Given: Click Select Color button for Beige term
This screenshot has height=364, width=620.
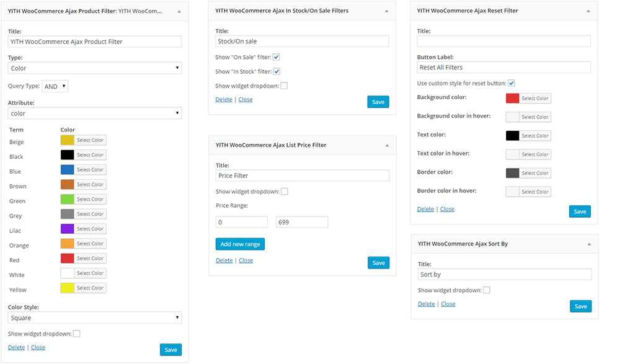Looking at the screenshot, I should [x=90, y=140].
